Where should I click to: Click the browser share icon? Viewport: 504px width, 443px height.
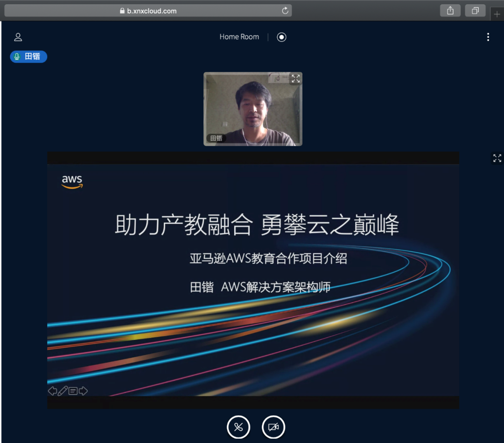pyautogui.click(x=450, y=11)
